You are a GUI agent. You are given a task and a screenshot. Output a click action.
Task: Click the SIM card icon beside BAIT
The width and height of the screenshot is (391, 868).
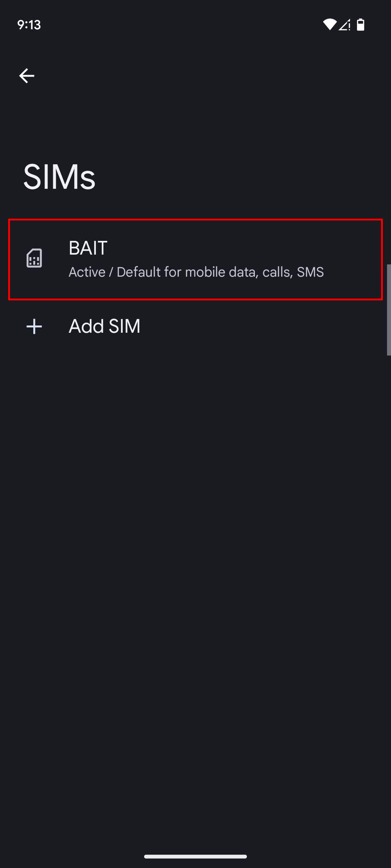tap(34, 259)
